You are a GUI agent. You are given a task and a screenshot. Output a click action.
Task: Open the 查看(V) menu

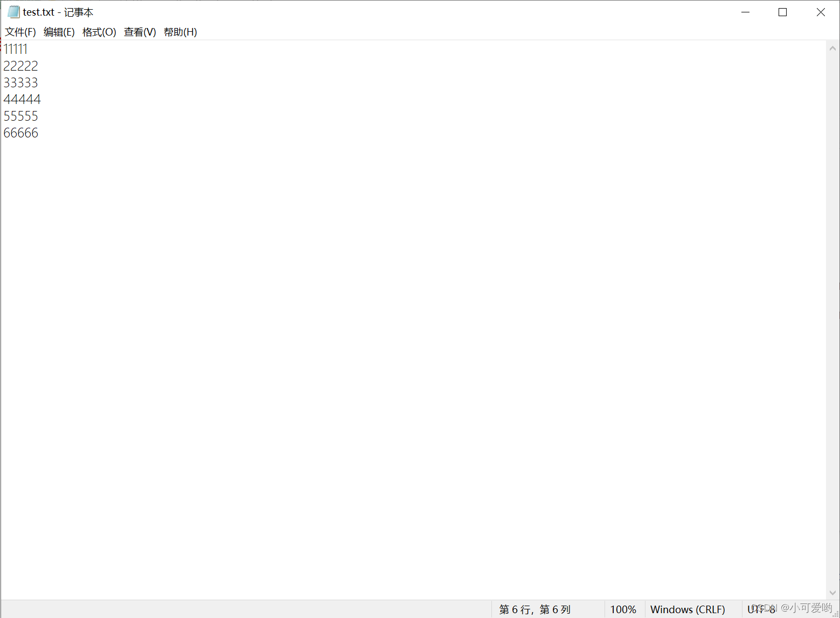click(x=140, y=32)
